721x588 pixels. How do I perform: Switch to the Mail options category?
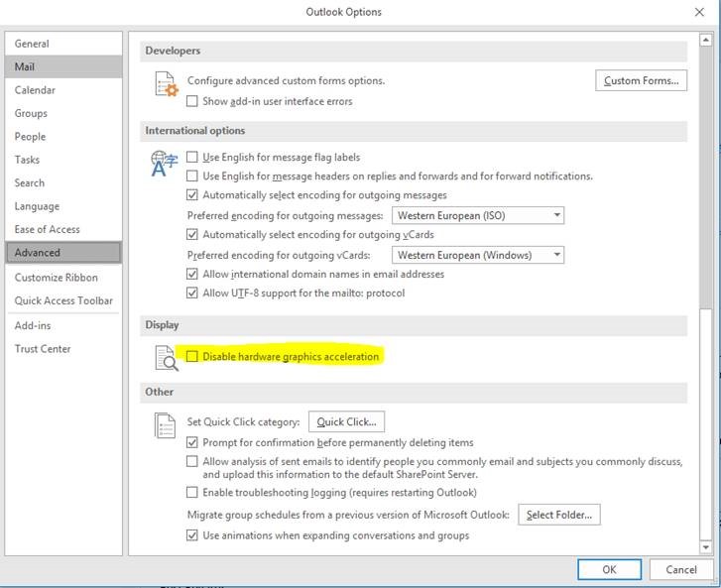(26, 66)
